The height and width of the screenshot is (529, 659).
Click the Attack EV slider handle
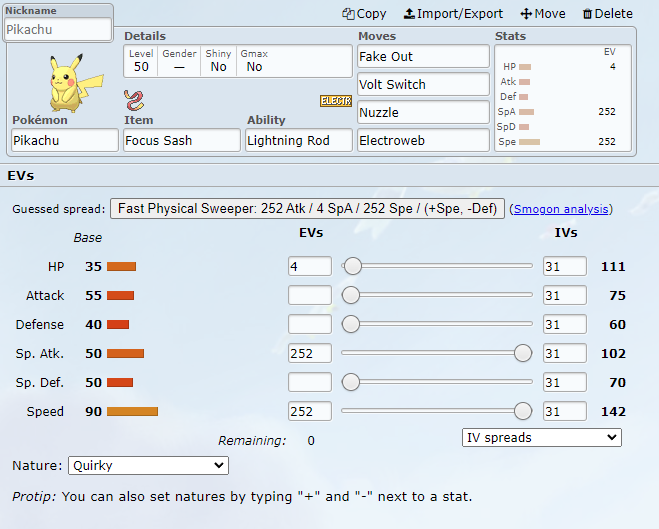(351, 295)
